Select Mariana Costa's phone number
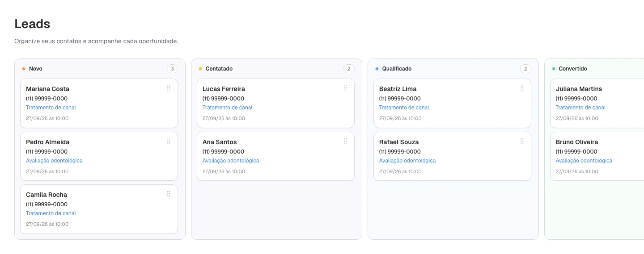 [47, 99]
